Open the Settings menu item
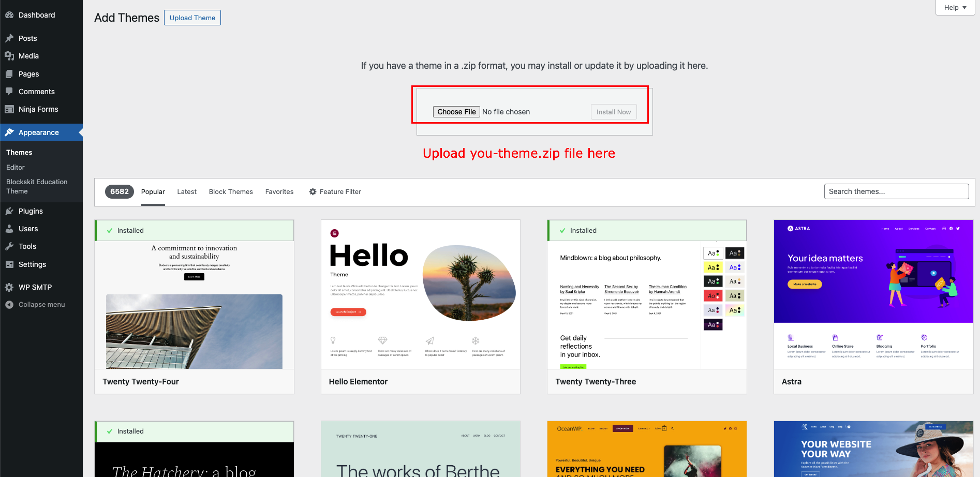Image resolution: width=980 pixels, height=477 pixels. (x=41, y=264)
